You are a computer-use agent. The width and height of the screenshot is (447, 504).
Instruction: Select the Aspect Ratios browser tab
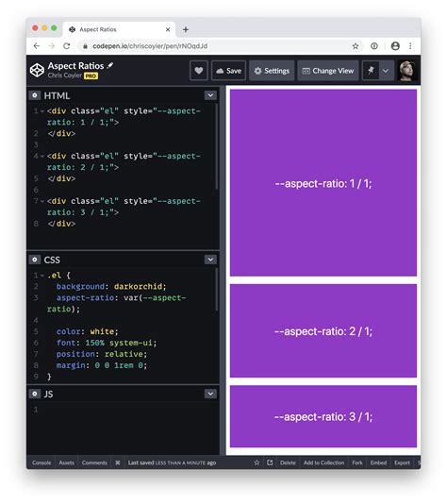click(x=119, y=29)
